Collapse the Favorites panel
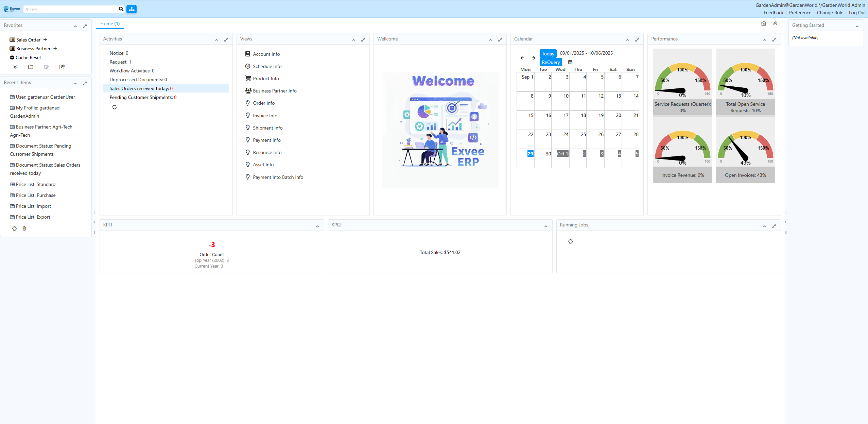Image resolution: width=868 pixels, height=424 pixels. (x=75, y=26)
